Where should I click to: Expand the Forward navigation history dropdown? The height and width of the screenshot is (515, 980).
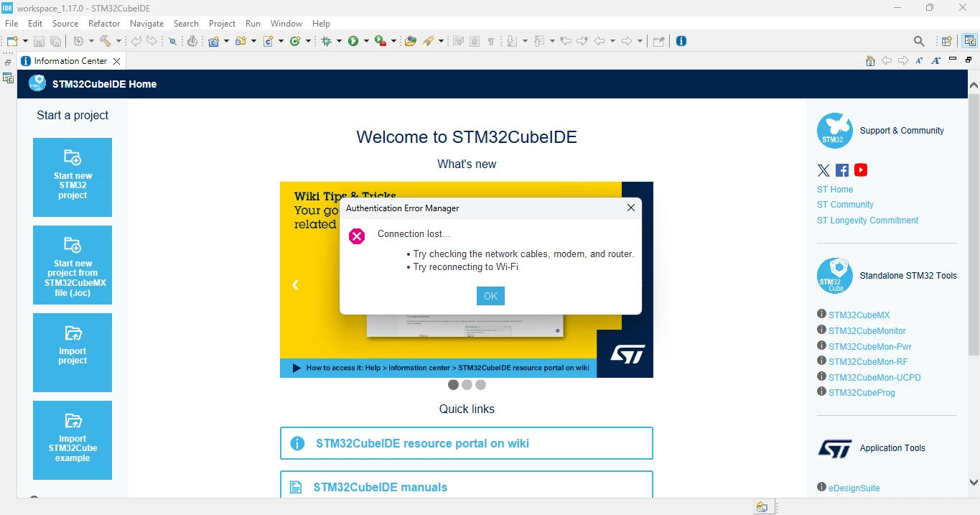point(639,41)
